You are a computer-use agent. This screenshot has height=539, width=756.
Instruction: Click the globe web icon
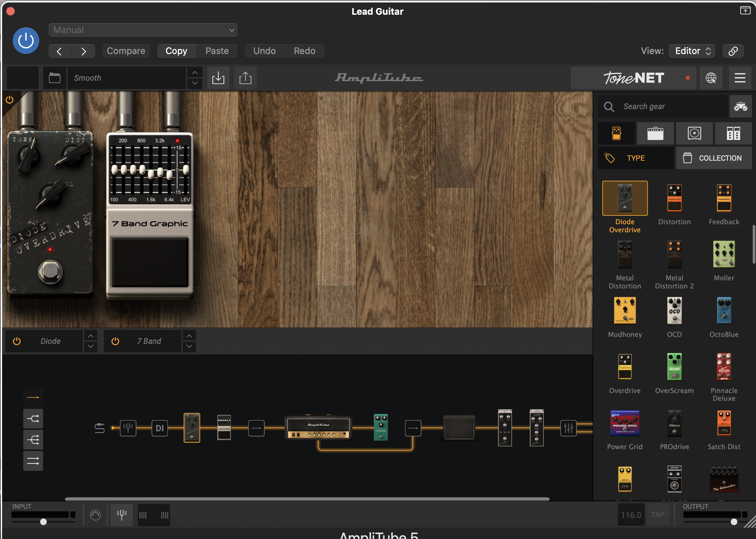[711, 78]
